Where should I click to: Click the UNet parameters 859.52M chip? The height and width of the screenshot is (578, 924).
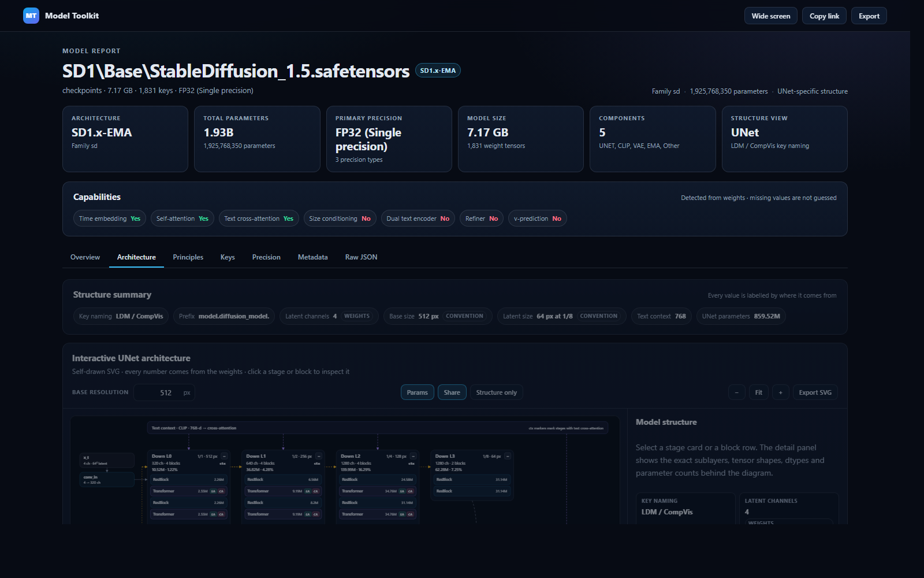coord(741,316)
